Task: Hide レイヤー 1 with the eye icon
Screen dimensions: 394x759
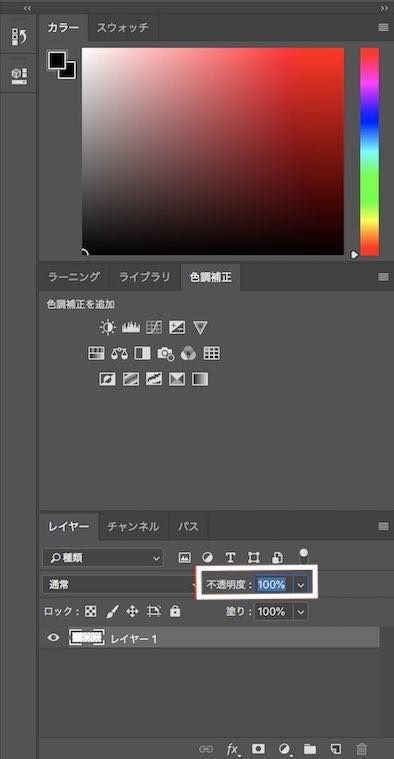Action: tap(54, 638)
